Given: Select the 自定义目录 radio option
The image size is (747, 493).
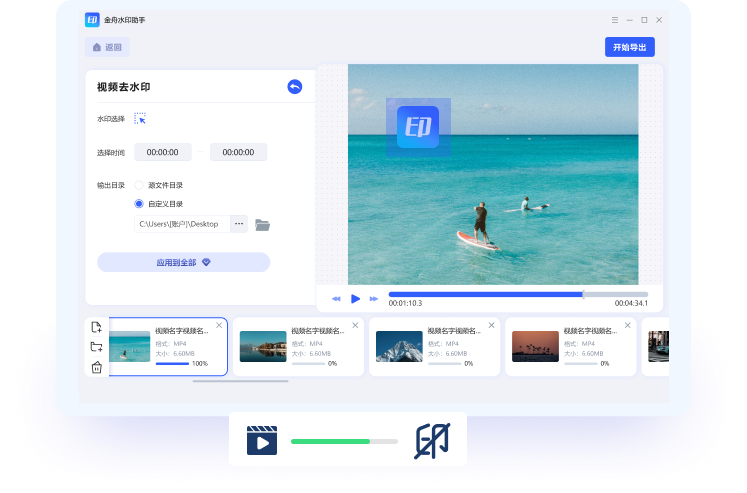Looking at the screenshot, I should [140, 204].
